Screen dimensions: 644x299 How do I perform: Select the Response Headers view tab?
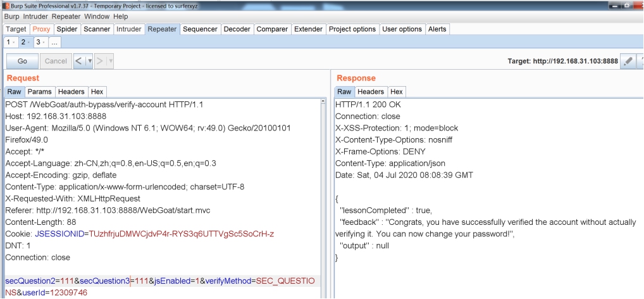pos(371,92)
